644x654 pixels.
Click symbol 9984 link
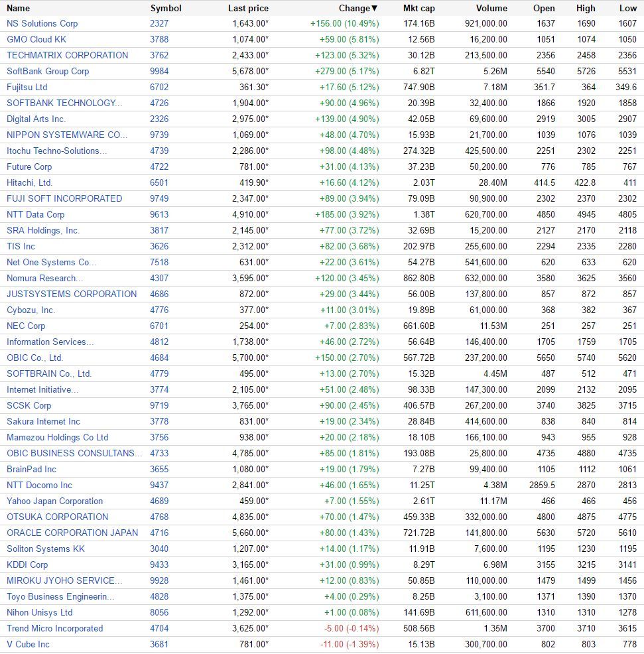coord(159,72)
